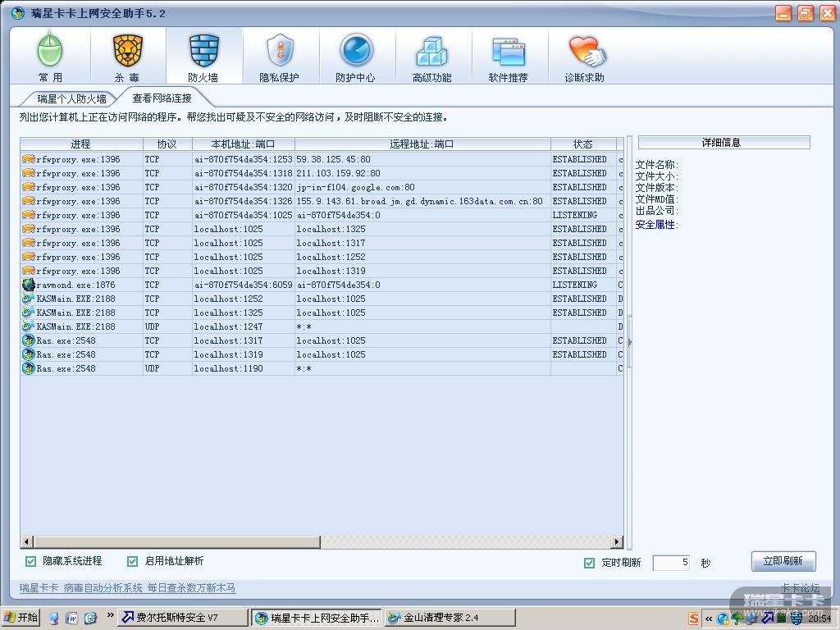Viewport: 840px width, 630px height.
Task: Sort by the 协议 column header
Action: pos(167,144)
